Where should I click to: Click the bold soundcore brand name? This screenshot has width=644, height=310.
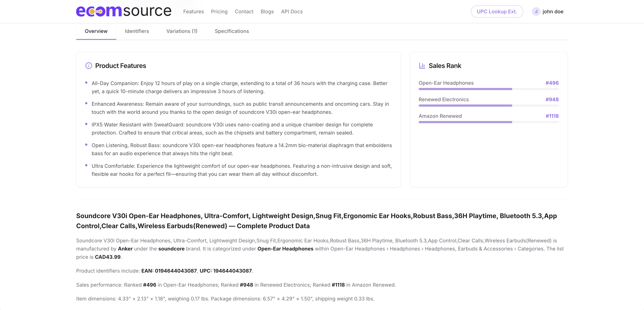click(x=171, y=249)
